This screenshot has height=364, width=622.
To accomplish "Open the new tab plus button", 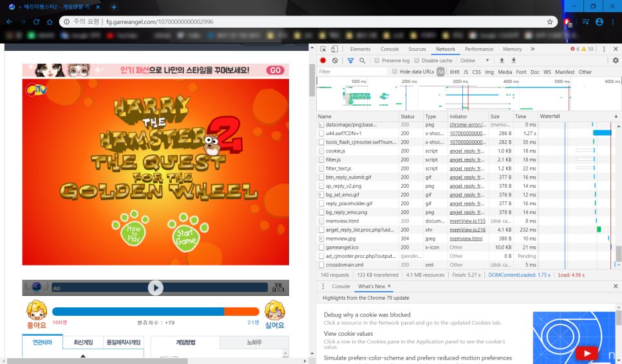I will pos(114,7).
